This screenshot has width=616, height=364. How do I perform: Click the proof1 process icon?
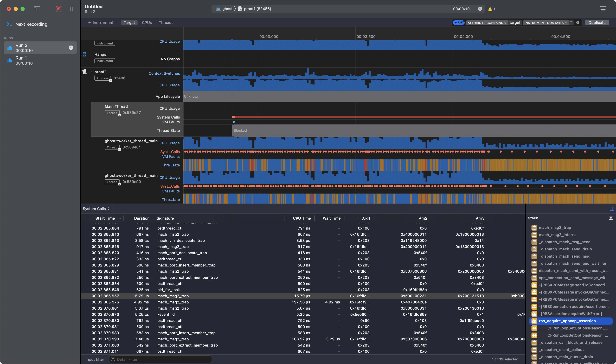85,72
